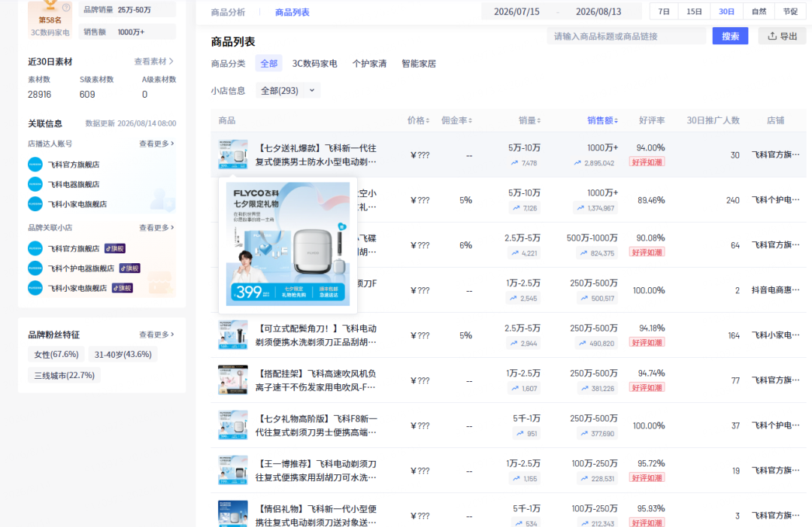Sort by 价格 column arrows
Screen dimensions: 812x527
pos(428,120)
